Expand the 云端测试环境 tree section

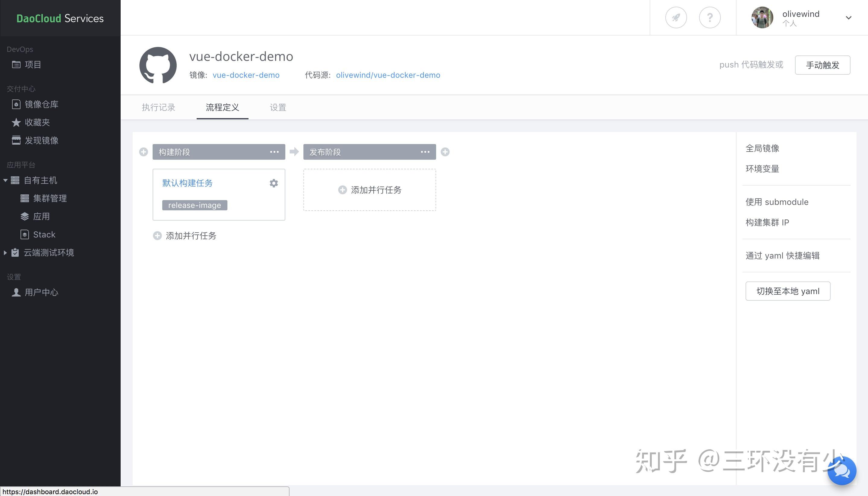pyautogui.click(x=5, y=253)
